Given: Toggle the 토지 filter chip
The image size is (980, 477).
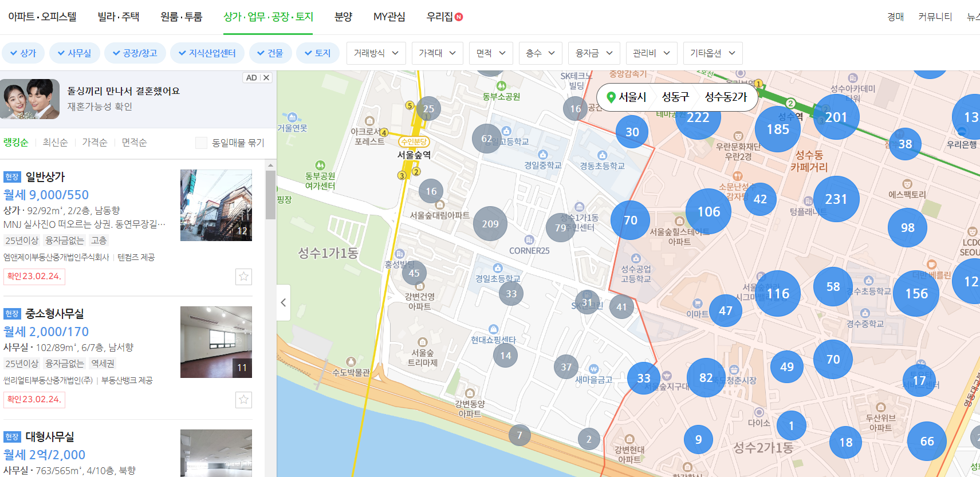Looking at the screenshot, I should tap(318, 53).
